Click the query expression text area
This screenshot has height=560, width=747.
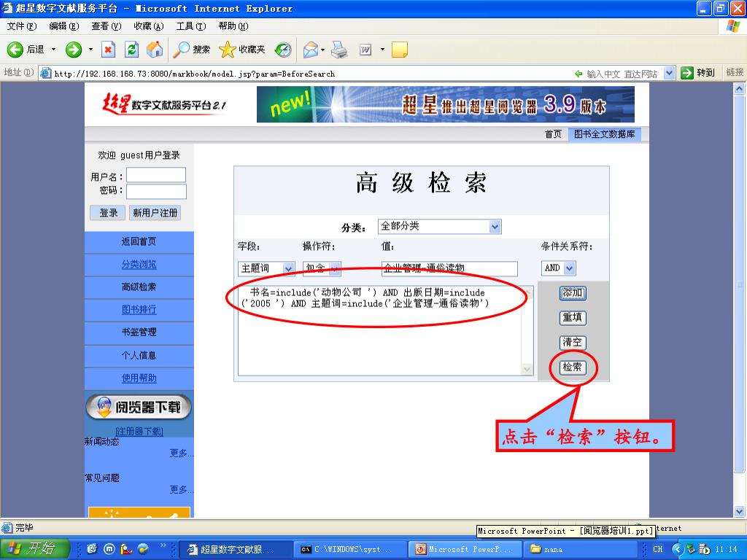(385, 330)
